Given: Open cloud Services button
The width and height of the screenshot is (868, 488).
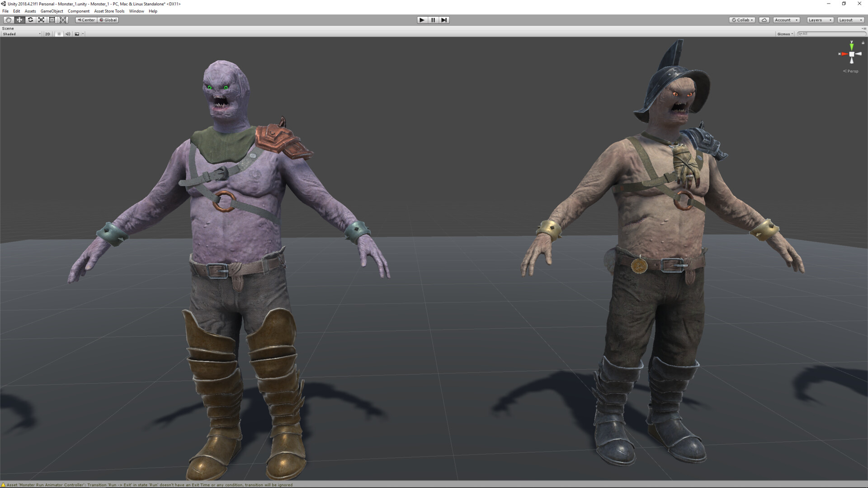Looking at the screenshot, I should click(x=764, y=20).
